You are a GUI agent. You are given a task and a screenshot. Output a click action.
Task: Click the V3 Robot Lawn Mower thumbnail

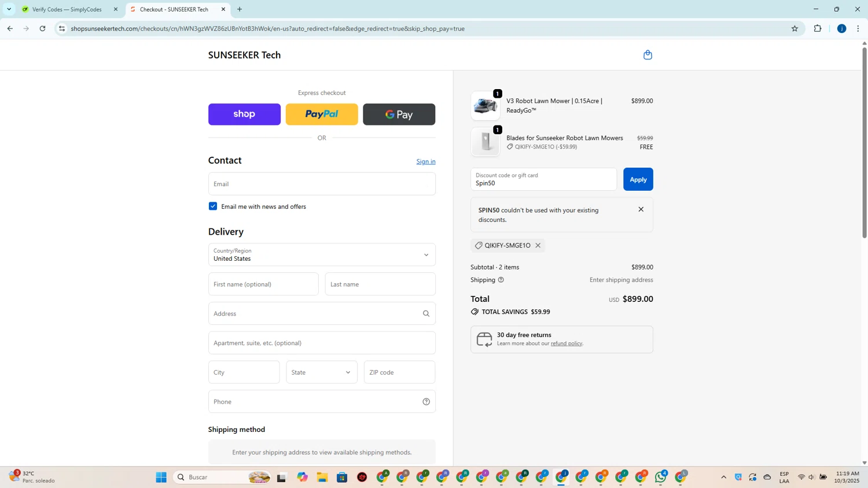tap(486, 106)
